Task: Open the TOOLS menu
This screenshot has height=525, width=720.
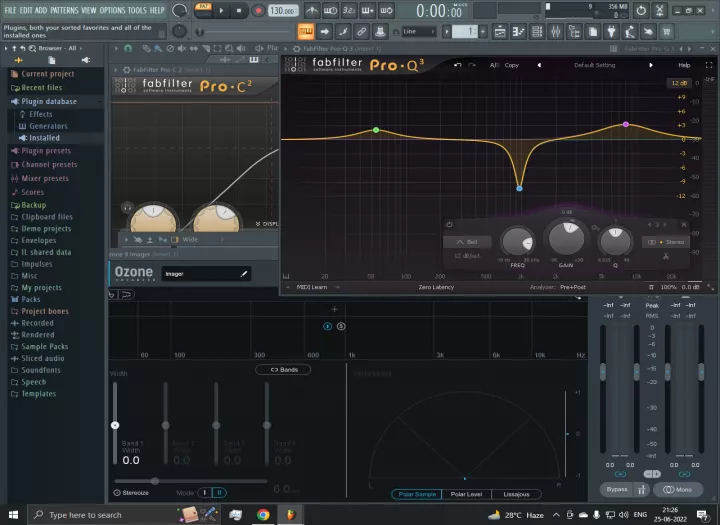Action: 137,10
